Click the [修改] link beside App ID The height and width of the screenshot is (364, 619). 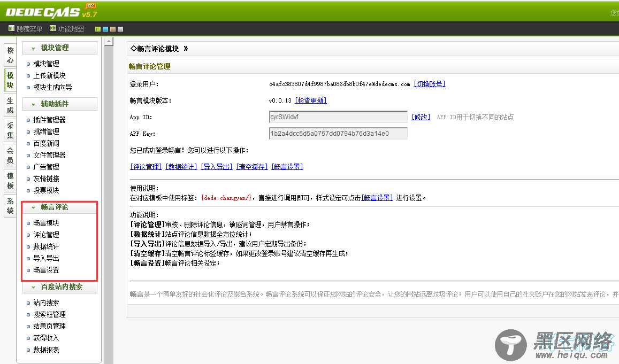[x=421, y=117]
